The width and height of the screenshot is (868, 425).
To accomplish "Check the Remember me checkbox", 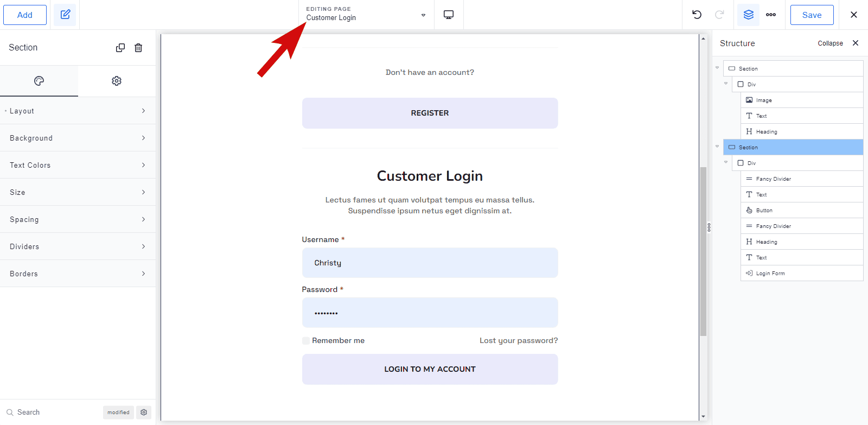I will pyautogui.click(x=306, y=341).
